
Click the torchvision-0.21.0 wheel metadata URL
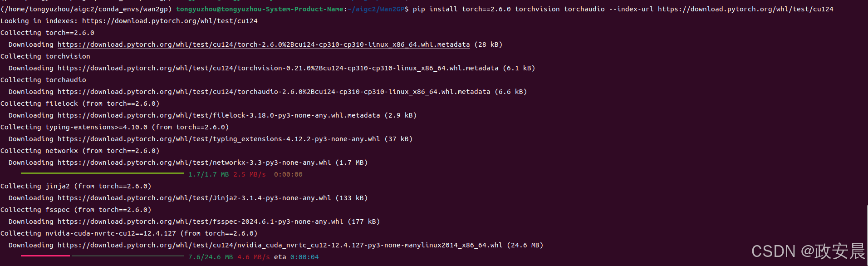click(278, 68)
